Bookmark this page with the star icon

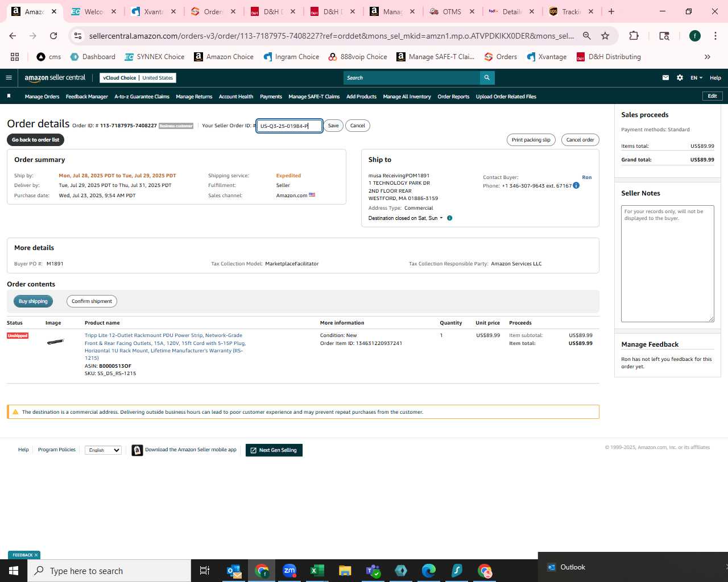(x=605, y=36)
